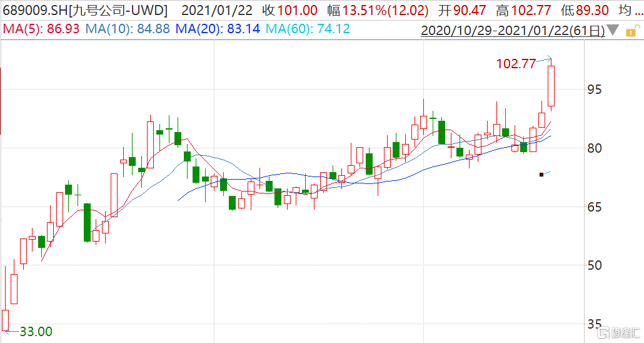Click the date 2021/01/22 in header
The image size is (644, 343).
click(x=217, y=10)
